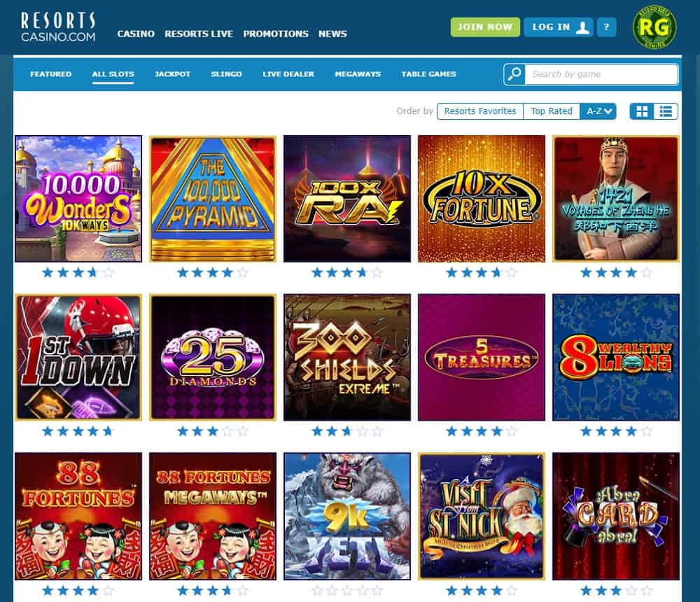The height and width of the screenshot is (602, 700).
Task: Click the Join Now button
Action: pos(485,27)
